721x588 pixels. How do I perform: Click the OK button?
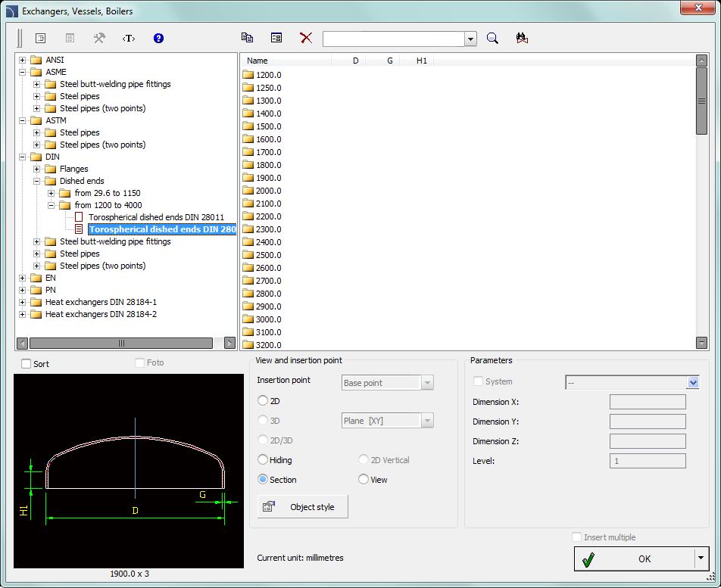641,558
